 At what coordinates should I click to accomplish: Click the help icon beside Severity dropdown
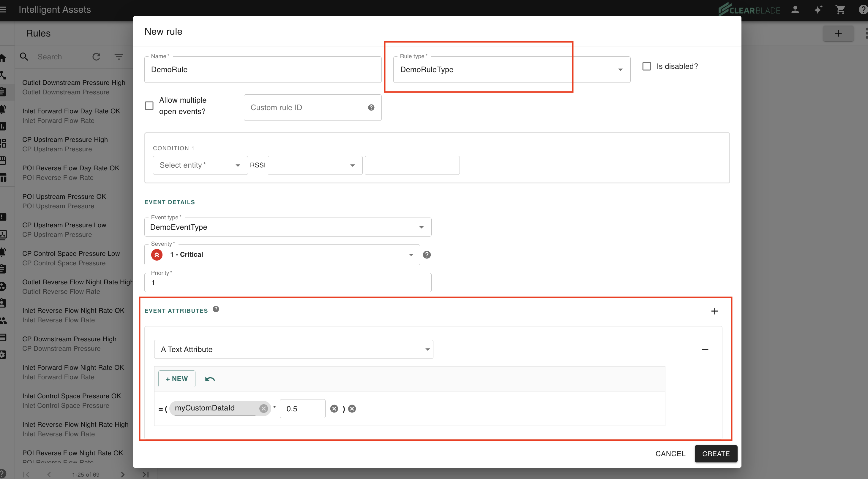(x=427, y=255)
